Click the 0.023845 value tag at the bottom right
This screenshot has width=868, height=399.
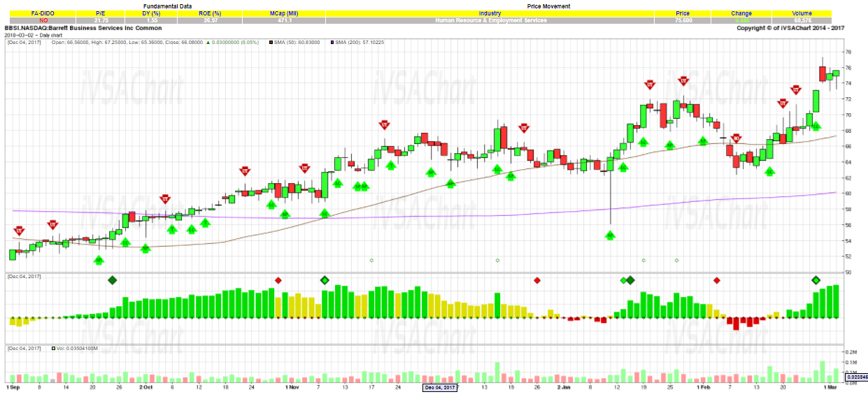(856, 377)
